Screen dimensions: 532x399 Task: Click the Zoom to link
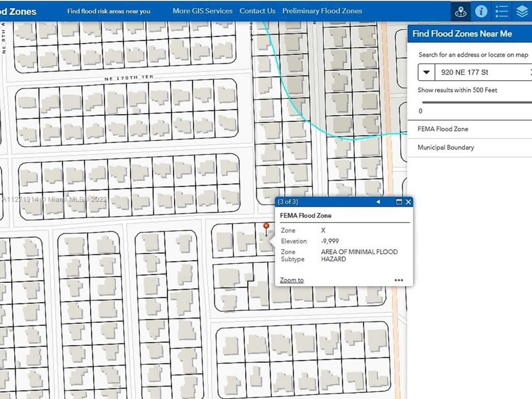pos(292,280)
